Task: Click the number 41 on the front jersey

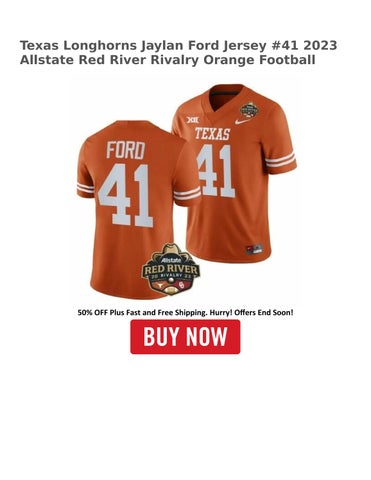Action: (x=215, y=171)
